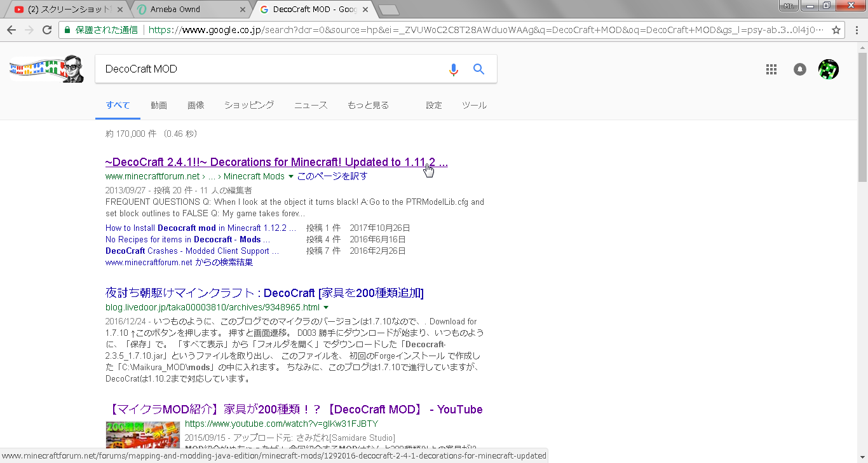Select the ショッピング search tab
Screen dimensions: 868x463
coord(249,106)
